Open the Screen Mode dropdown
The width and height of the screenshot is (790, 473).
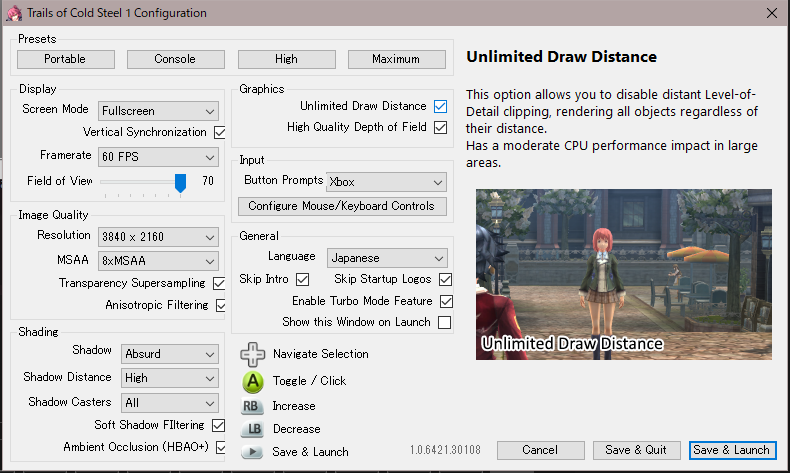click(158, 111)
